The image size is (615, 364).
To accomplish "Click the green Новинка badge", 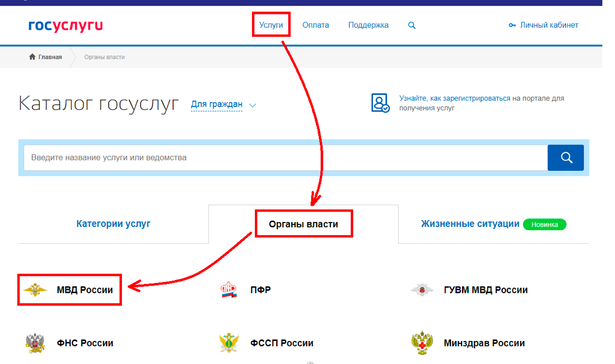I will point(544,224).
